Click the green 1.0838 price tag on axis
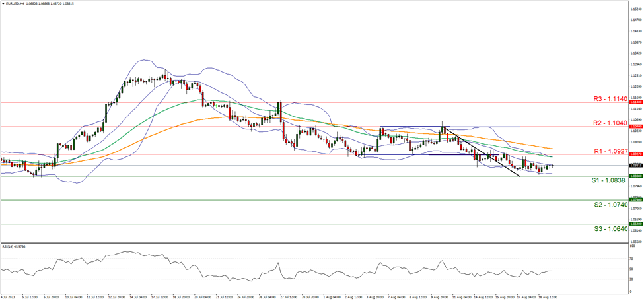 [x=635, y=176]
